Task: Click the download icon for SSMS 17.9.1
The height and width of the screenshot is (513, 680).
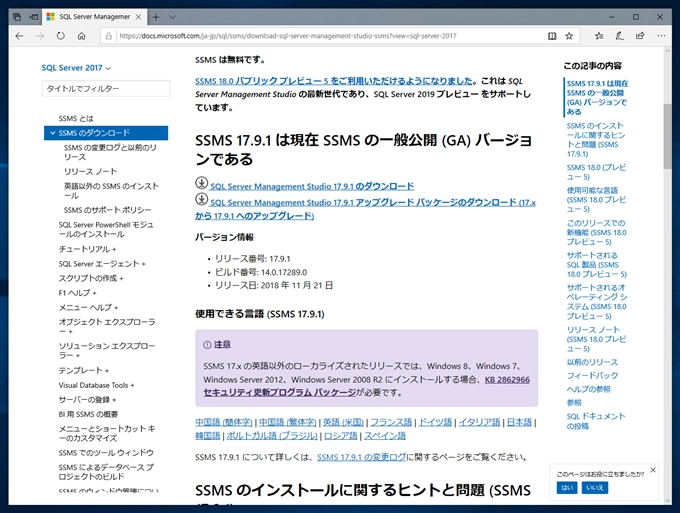Action: (x=201, y=183)
